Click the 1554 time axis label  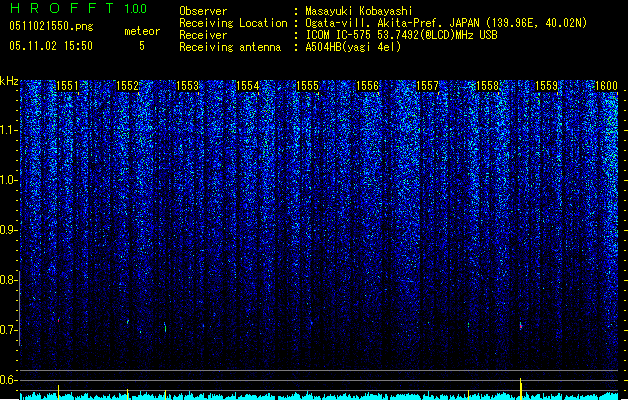(x=248, y=86)
